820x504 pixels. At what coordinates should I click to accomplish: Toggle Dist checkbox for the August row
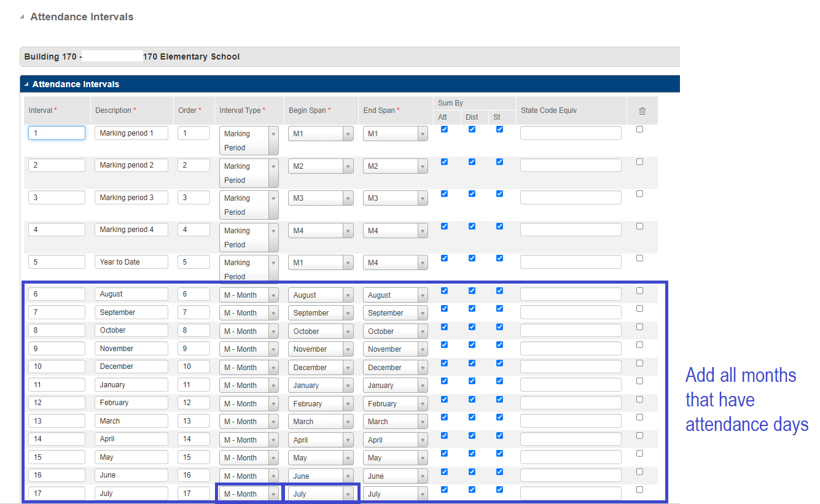pyautogui.click(x=472, y=291)
